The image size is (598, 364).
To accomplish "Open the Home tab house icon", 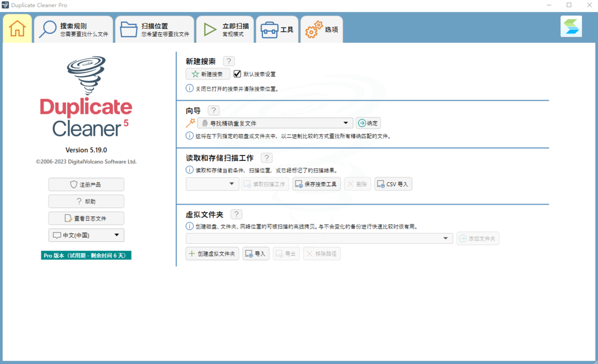I will click(x=17, y=28).
